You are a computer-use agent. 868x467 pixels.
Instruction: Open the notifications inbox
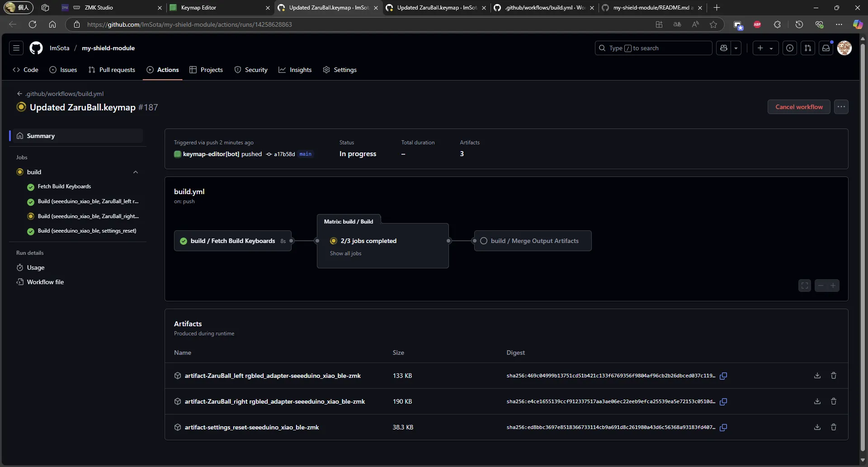pyautogui.click(x=826, y=48)
